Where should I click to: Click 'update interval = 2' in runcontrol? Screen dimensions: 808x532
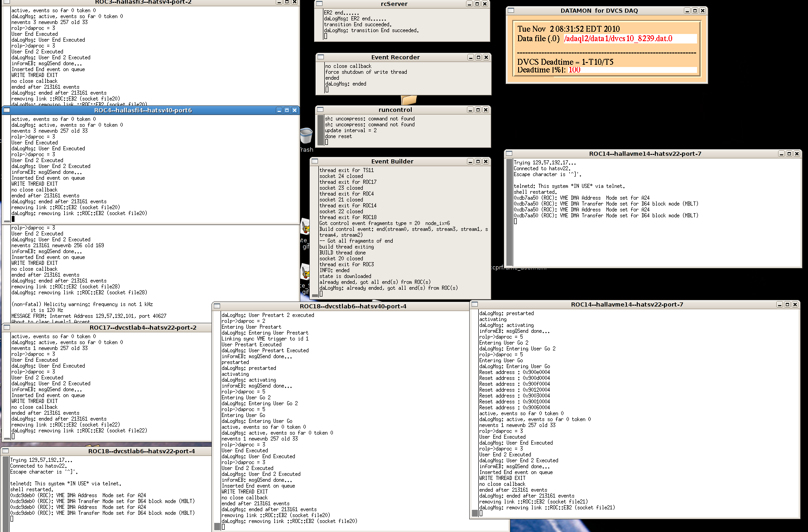[351, 130]
